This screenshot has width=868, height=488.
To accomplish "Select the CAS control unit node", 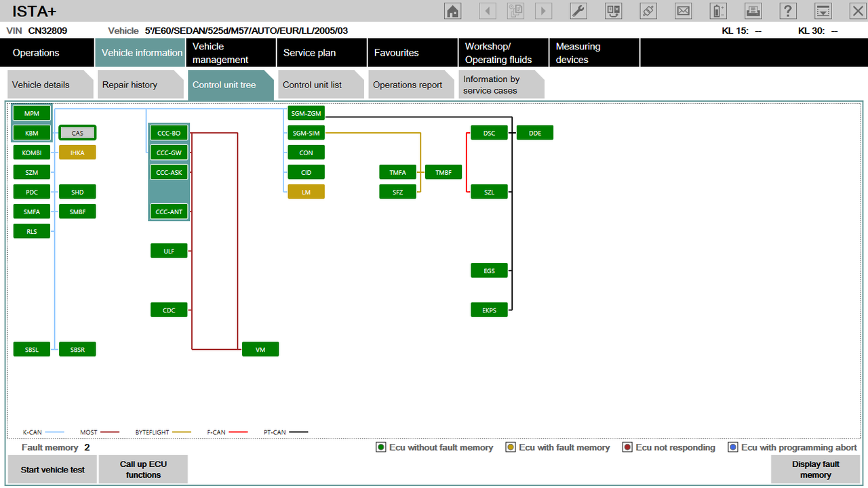I will (77, 133).
